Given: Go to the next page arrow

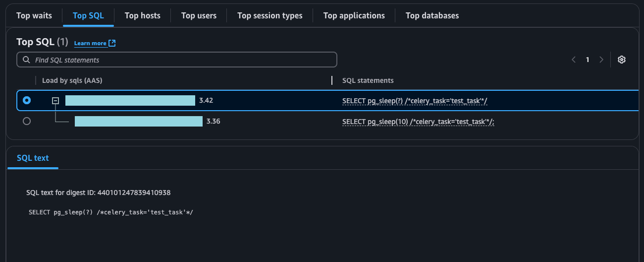Looking at the screenshot, I should tap(601, 60).
